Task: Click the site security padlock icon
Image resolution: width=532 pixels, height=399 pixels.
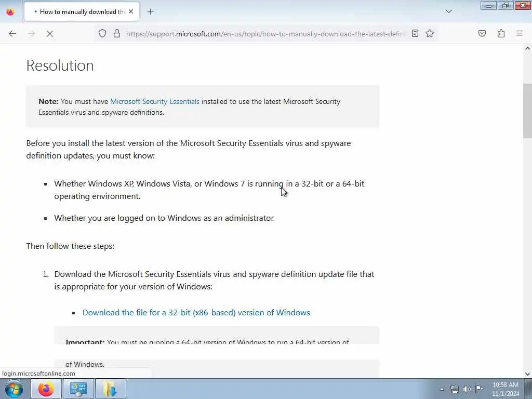Action: (x=117, y=34)
